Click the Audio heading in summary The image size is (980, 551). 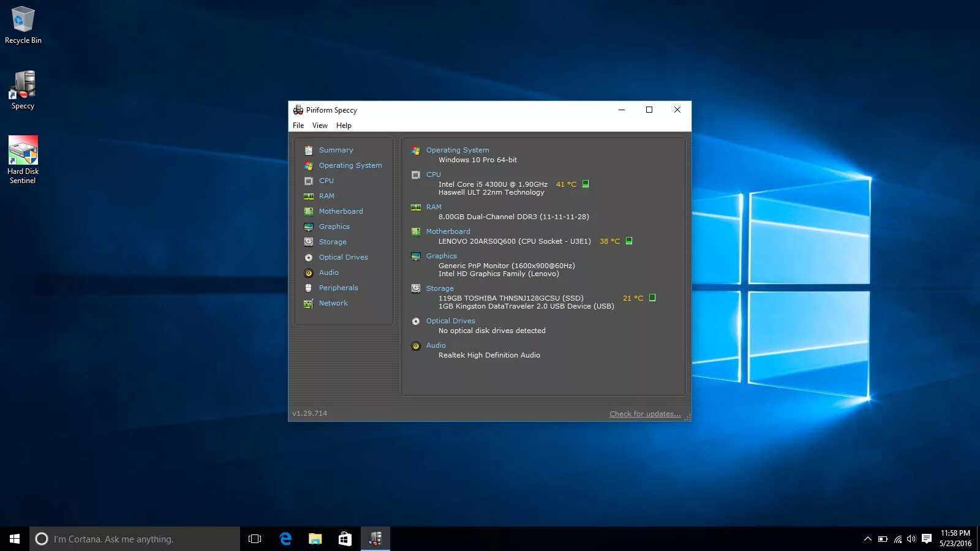pyautogui.click(x=436, y=345)
